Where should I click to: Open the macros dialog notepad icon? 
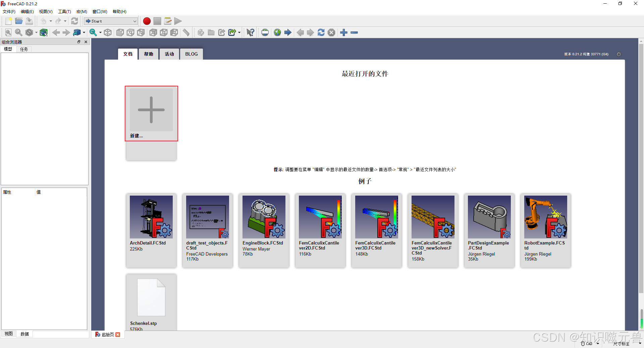tap(168, 21)
